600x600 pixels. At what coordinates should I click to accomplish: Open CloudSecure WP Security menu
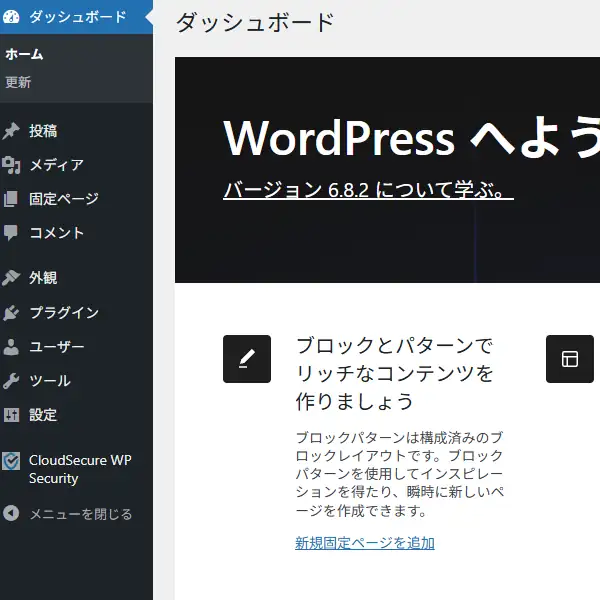77,469
